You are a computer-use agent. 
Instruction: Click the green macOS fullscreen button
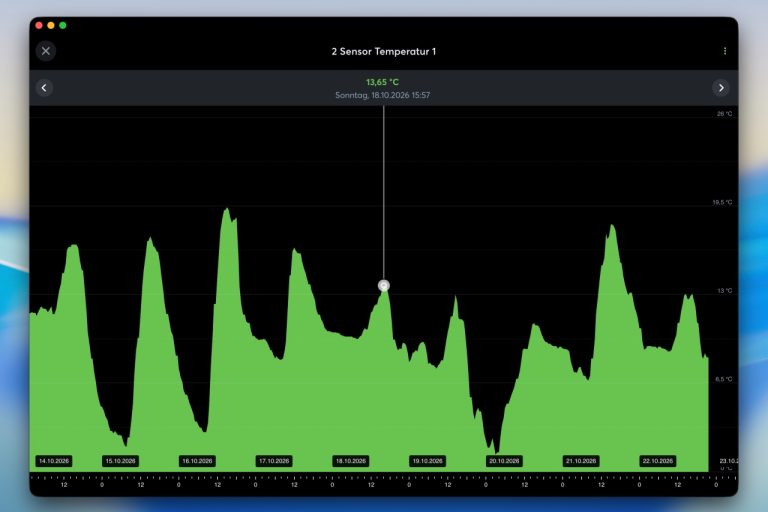(63, 25)
